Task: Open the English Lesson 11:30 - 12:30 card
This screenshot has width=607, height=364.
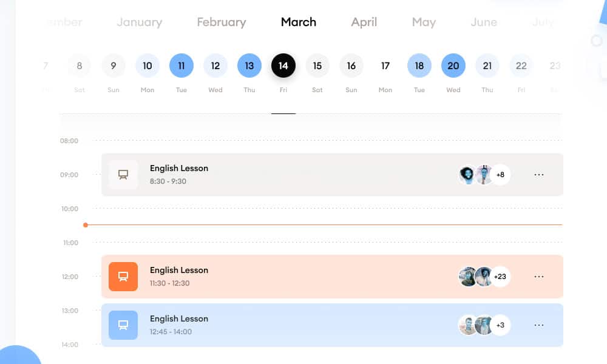Action: (x=303, y=277)
